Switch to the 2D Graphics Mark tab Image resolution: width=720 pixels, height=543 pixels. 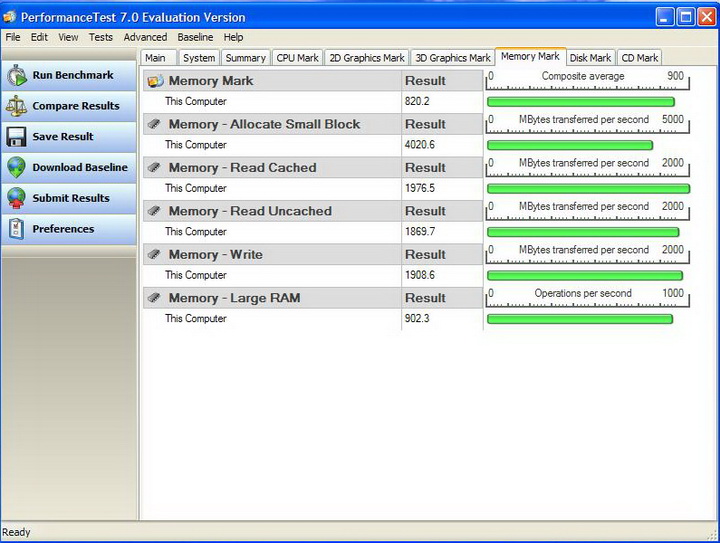[367, 58]
